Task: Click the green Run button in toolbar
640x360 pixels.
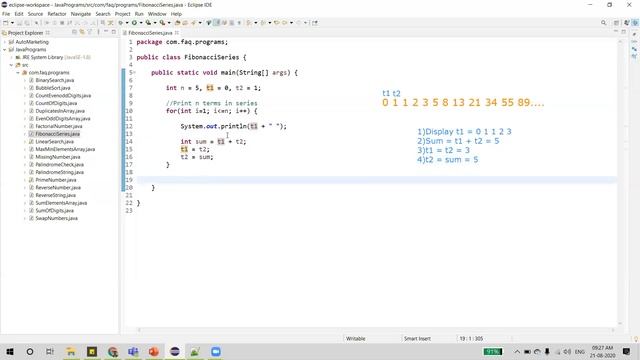Action: pos(134,23)
